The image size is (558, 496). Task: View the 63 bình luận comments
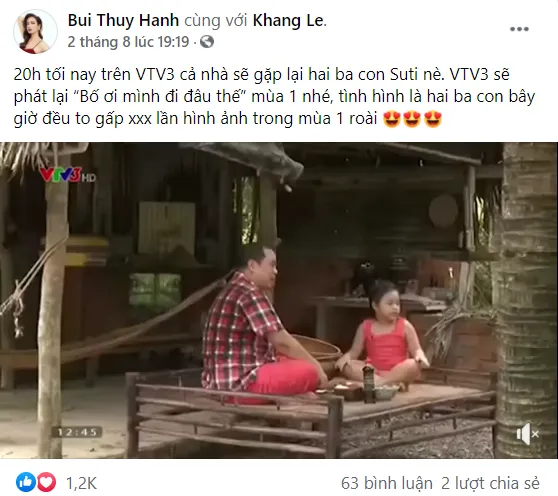pos(386,483)
